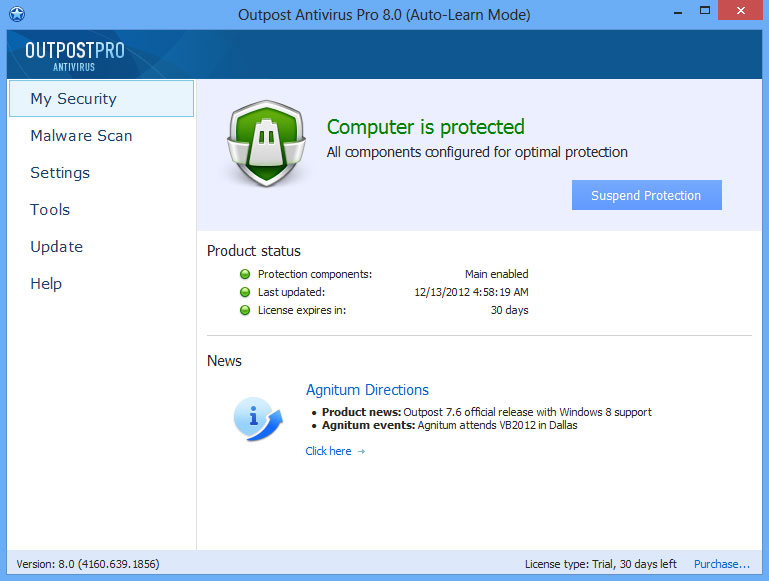
Task: Click the 'Last updated:' label
Action: tap(291, 292)
